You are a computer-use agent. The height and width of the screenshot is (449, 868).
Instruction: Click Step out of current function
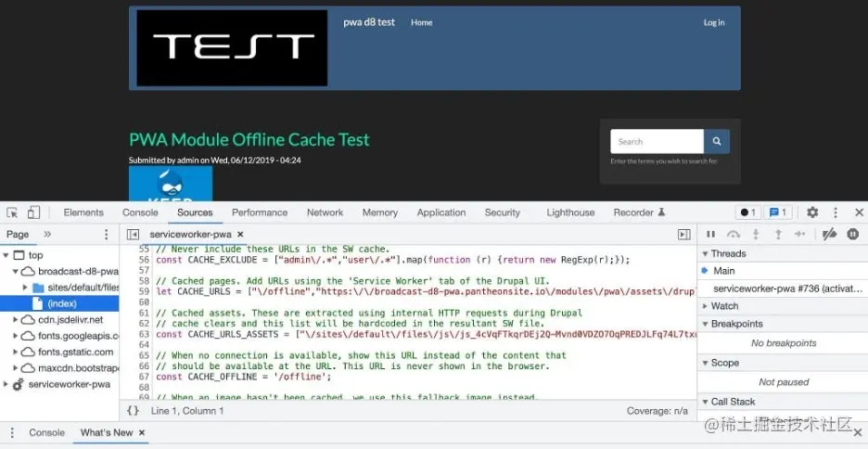coord(778,235)
